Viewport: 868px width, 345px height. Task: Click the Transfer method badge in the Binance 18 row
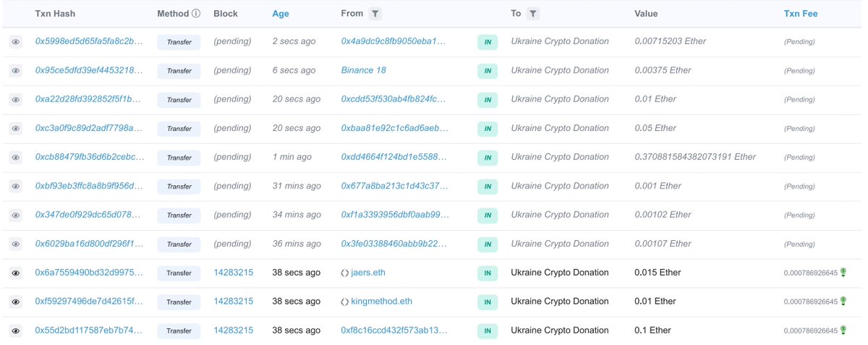(x=179, y=71)
